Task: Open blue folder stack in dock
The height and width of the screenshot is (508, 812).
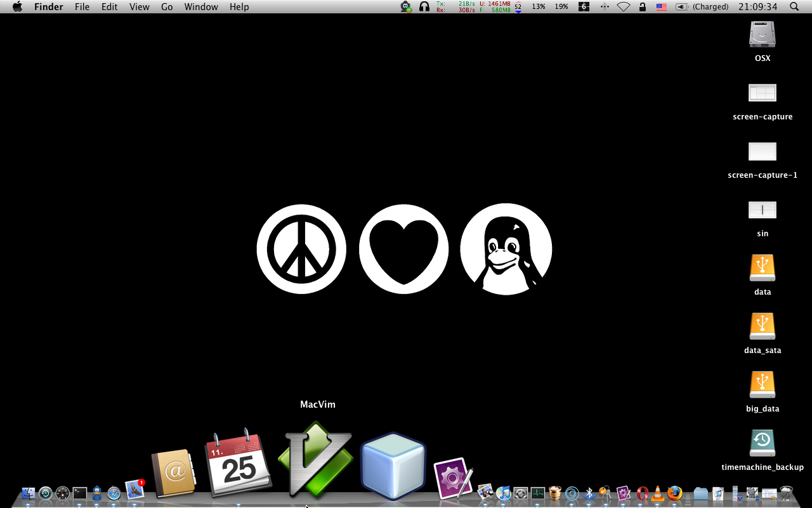Action: 700,493
